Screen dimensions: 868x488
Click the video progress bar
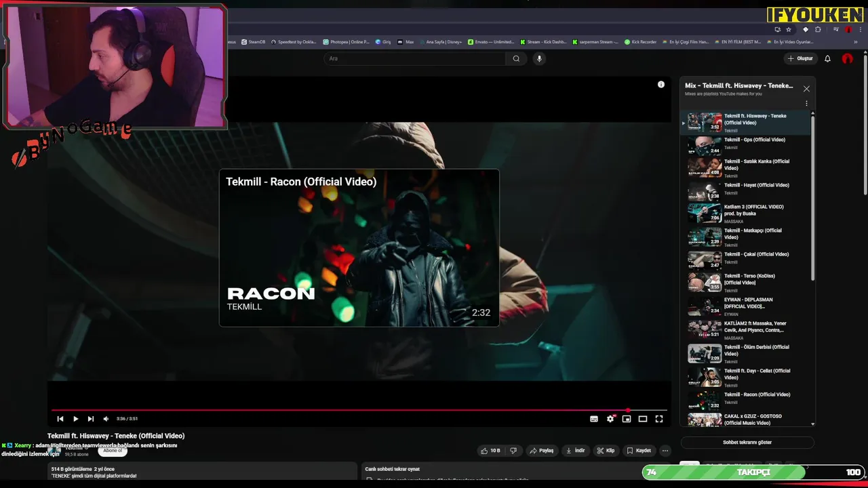pos(359,410)
